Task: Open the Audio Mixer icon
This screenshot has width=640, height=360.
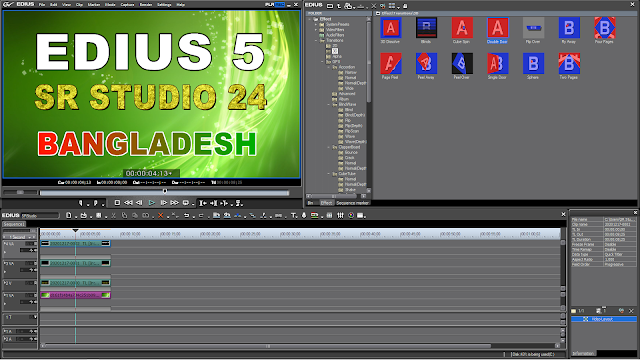Action: (340, 215)
